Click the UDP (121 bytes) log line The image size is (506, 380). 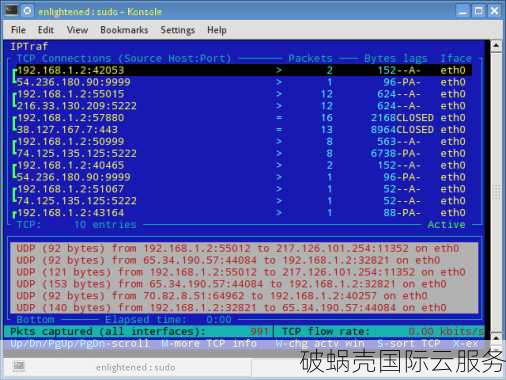coord(241,272)
